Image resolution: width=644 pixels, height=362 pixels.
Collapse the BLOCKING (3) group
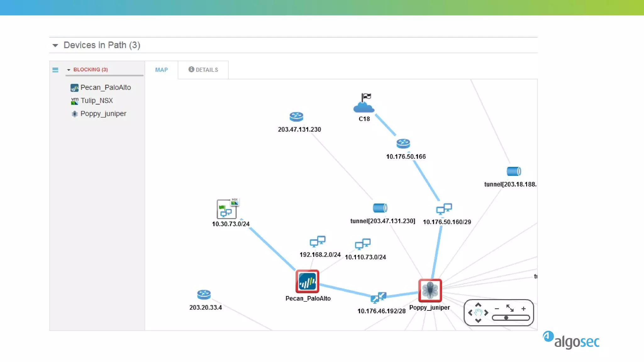(x=69, y=70)
